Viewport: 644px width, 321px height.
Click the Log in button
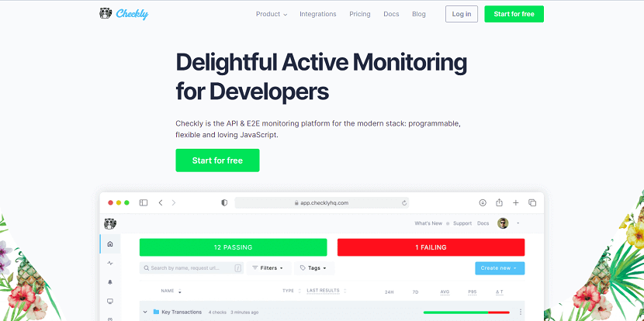pyautogui.click(x=462, y=14)
